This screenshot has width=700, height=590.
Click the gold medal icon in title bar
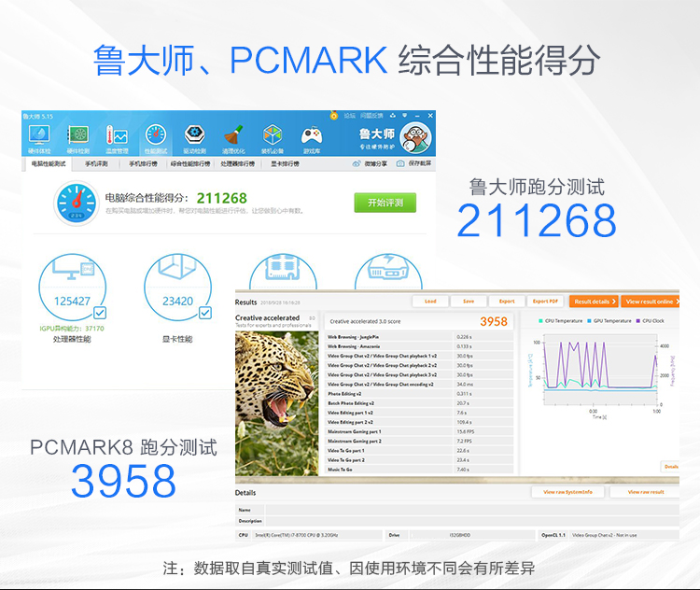334,115
